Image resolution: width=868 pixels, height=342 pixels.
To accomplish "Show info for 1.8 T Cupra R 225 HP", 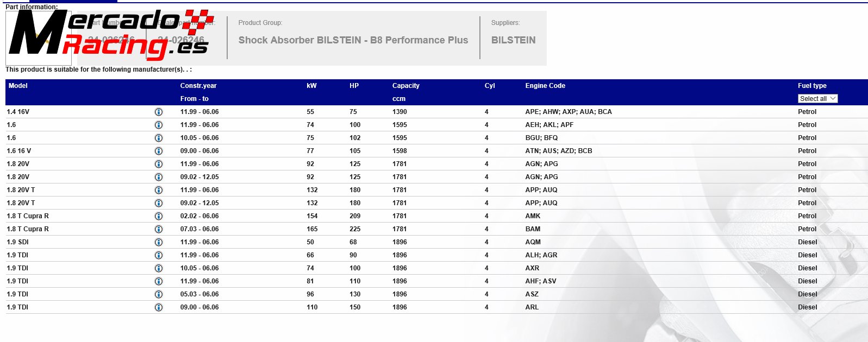I will point(159,229).
